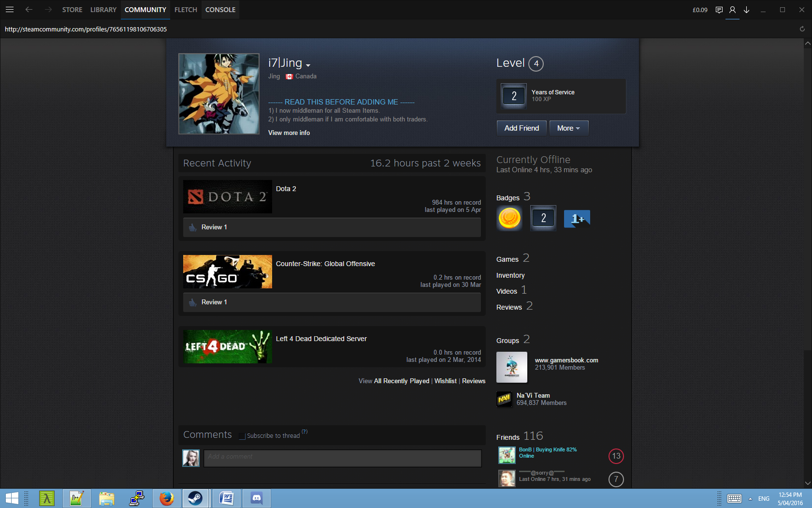The height and width of the screenshot is (508, 812).
Task: Expand profile with View more info
Action: (x=289, y=133)
